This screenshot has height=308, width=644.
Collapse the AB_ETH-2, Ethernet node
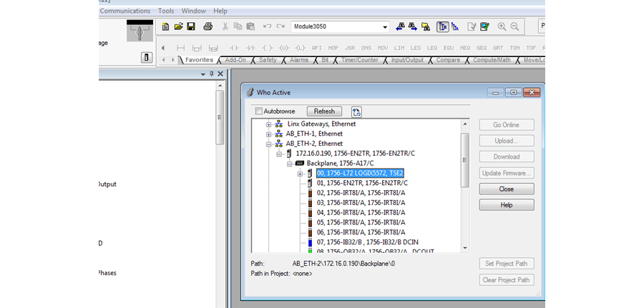[x=269, y=144]
